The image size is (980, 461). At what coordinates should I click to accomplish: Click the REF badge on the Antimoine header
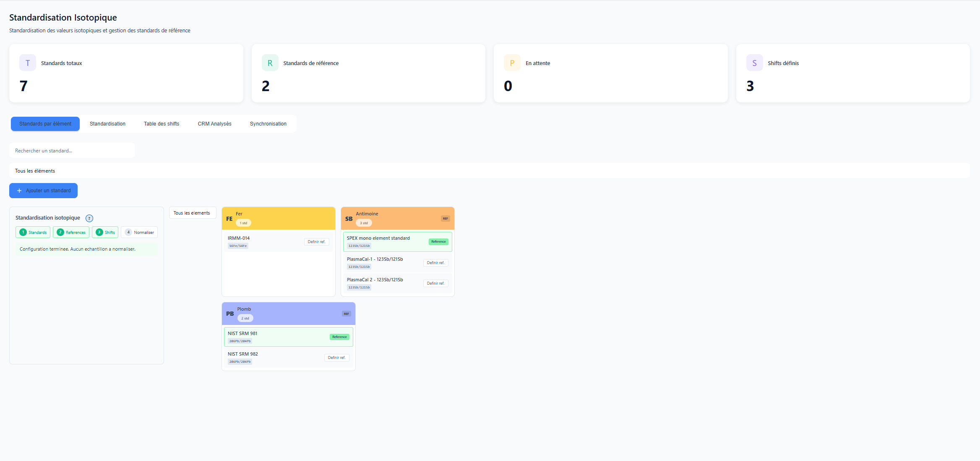[445, 218]
